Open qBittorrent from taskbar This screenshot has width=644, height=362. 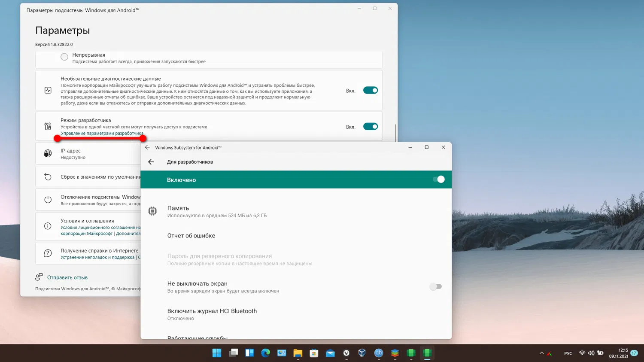(379, 353)
